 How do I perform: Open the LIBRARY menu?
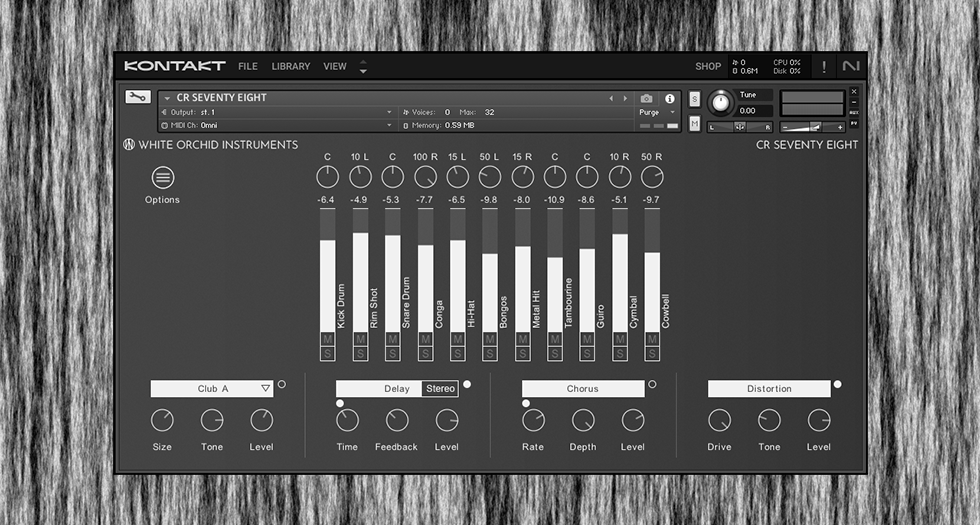[291, 66]
